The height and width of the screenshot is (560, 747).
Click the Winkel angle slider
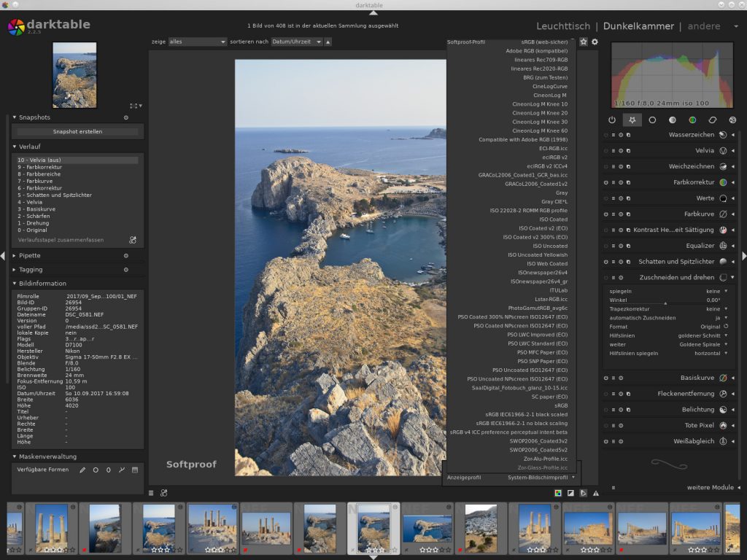coord(664,300)
